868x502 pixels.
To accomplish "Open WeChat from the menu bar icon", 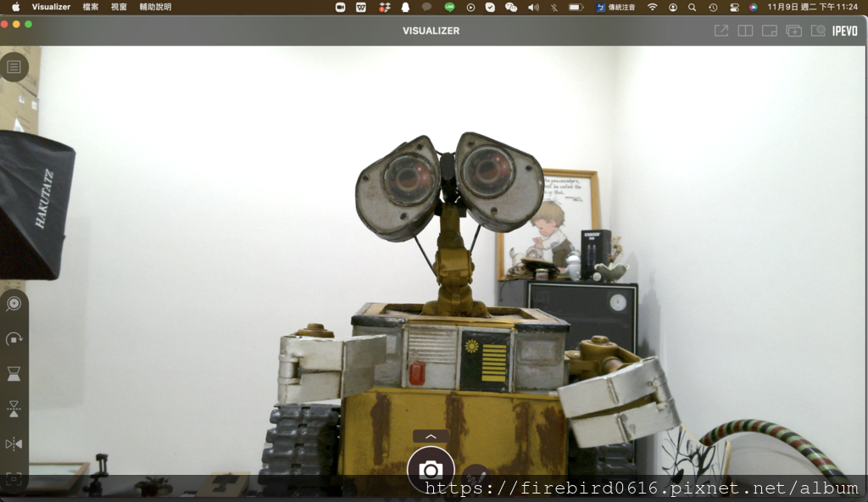I will pos(511,7).
